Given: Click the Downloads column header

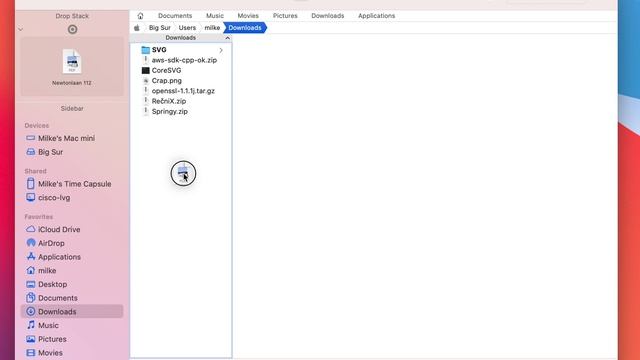Looking at the screenshot, I should click(x=180, y=38).
